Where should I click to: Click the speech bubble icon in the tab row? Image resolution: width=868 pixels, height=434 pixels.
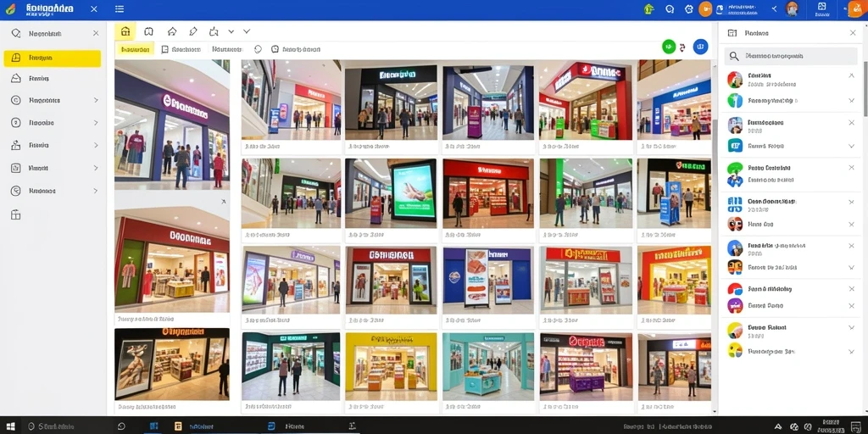pos(258,49)
